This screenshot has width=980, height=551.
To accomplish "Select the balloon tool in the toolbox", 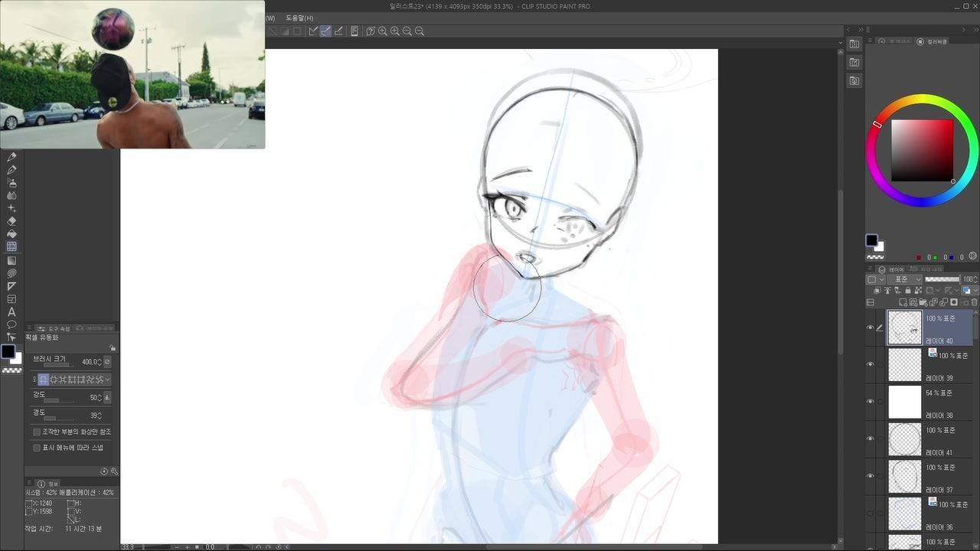I will click(11, 324).
